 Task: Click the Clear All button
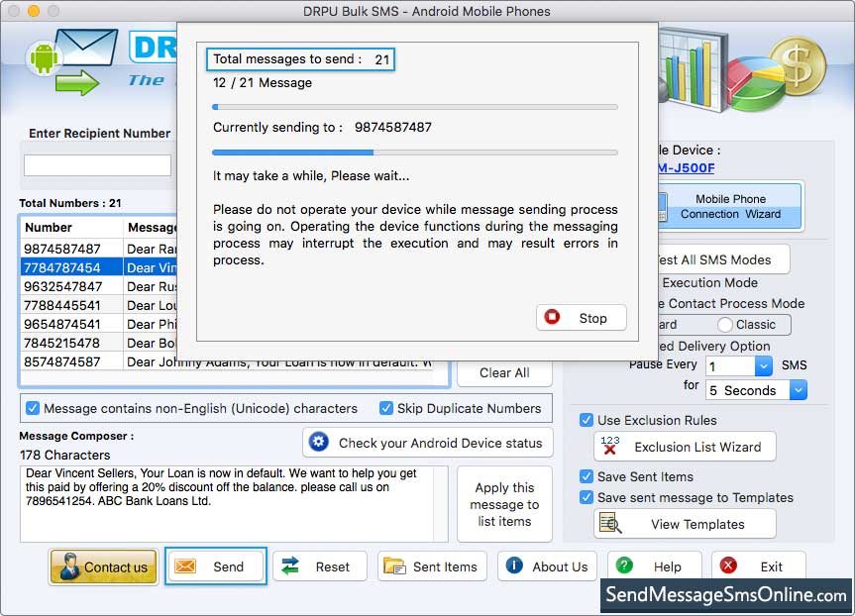pos(504,373)
